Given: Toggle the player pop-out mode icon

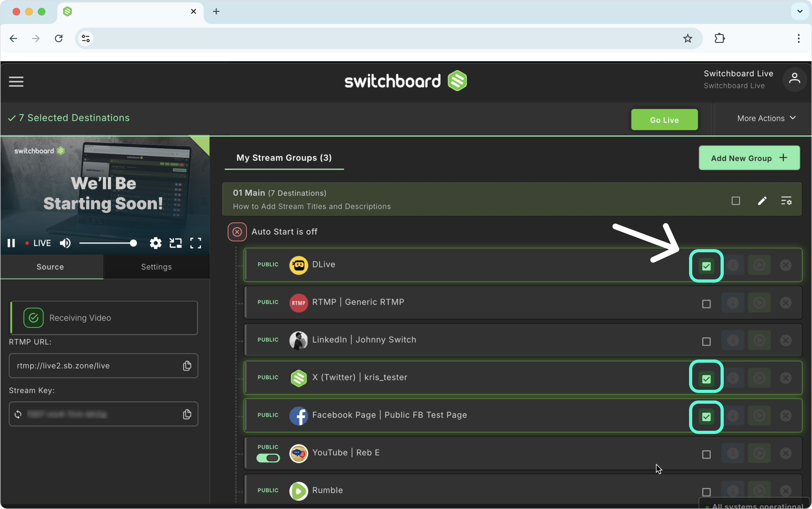Looking at the screenshot, I should 176,243.
